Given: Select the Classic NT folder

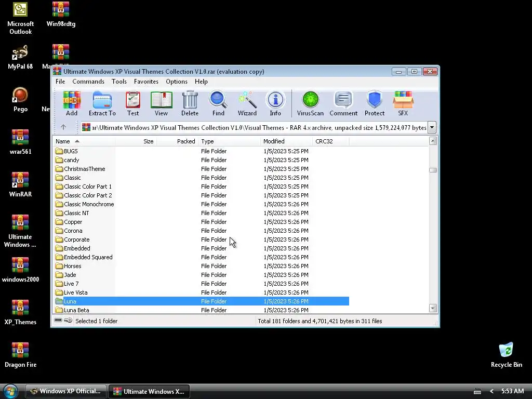Looking at the screenshot, I should [72, 212].
